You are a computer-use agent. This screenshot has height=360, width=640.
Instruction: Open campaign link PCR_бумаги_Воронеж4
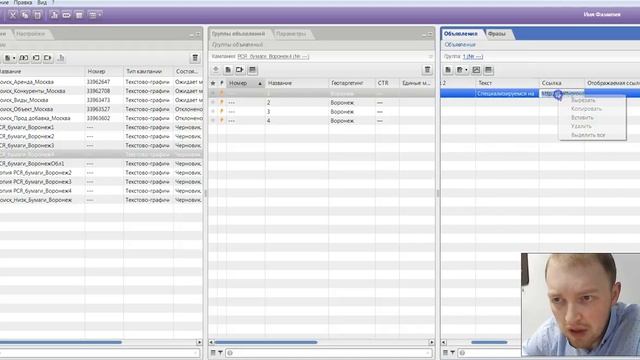click(273, 56)
